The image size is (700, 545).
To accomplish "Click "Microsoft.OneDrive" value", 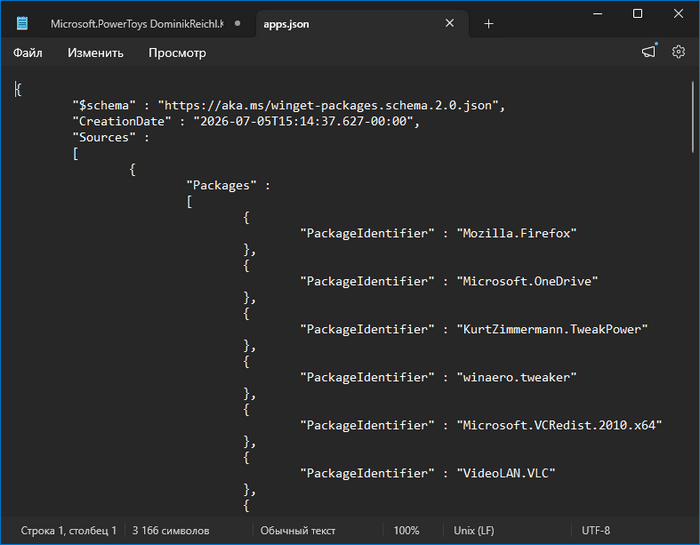I will tap(527, 281).
